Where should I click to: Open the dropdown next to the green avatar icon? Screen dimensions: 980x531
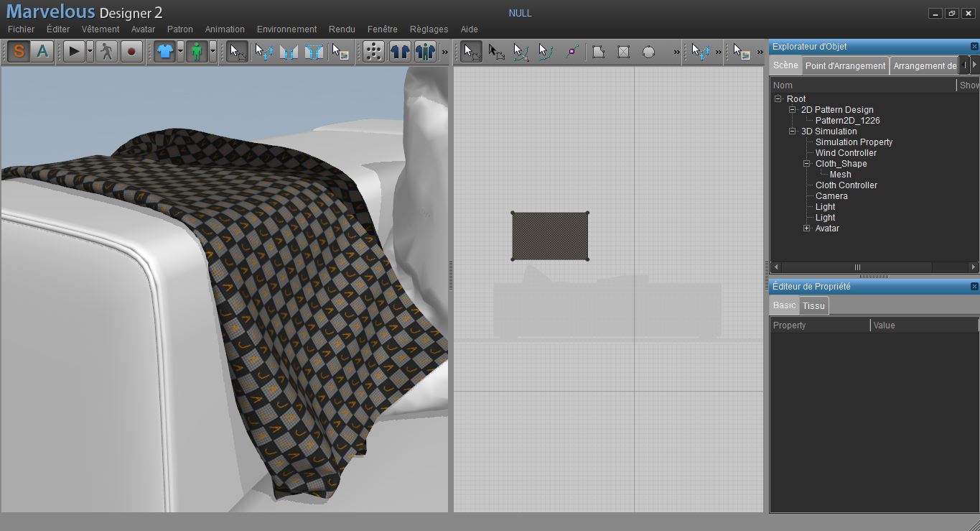(x=213, y=52)
